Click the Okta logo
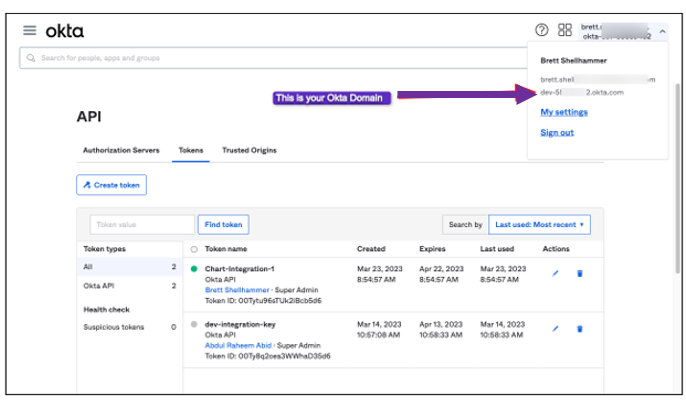This screenshot has width=686, height=405. (65, 31)
